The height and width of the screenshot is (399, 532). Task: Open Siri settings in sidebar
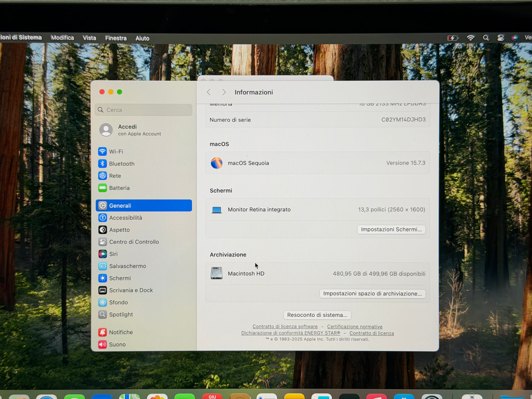tap(144, 254)
